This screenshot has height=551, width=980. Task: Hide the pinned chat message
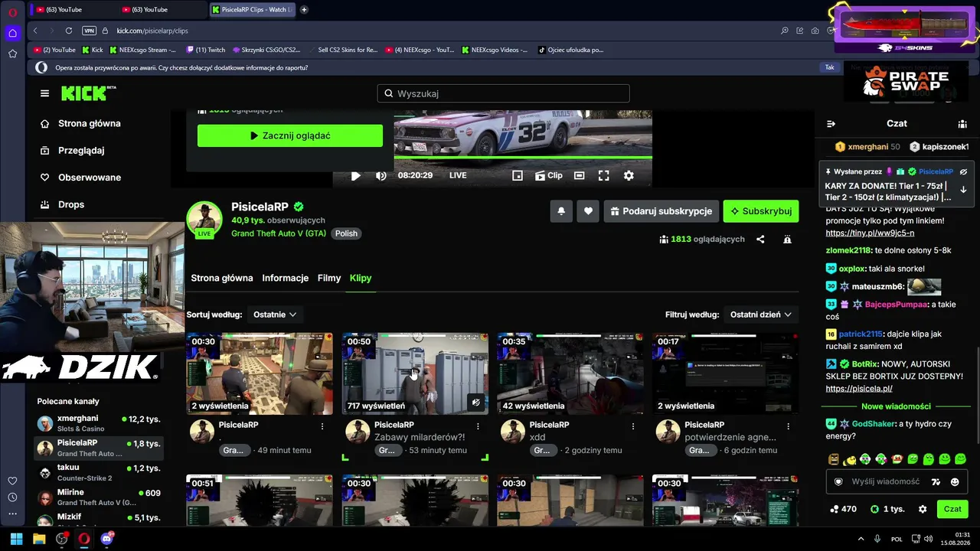963,172
